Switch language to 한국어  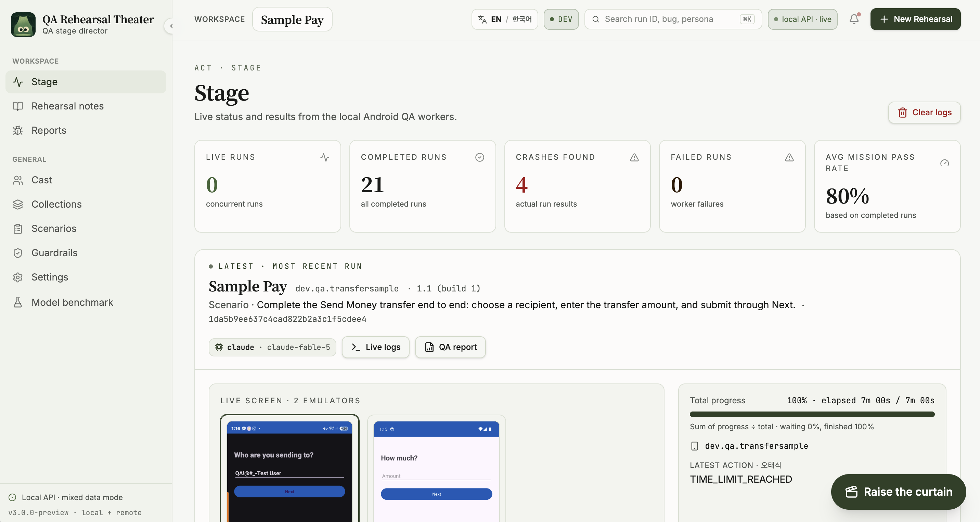coord(521,19)
